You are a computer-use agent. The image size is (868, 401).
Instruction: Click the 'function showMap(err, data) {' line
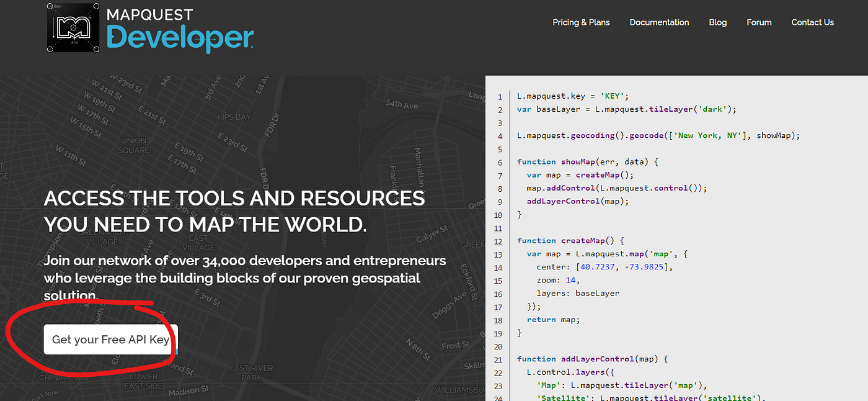click(588, 162)
